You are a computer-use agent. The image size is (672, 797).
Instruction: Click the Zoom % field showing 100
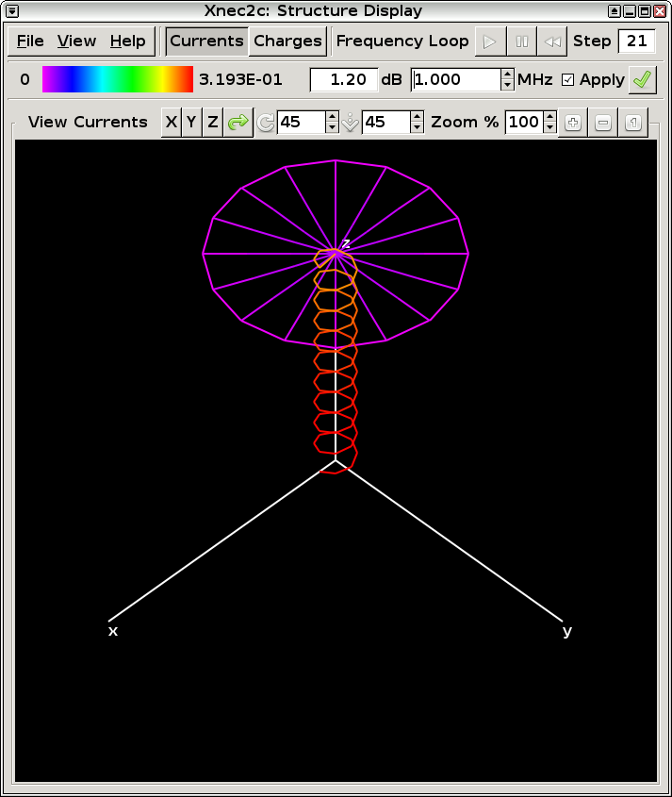524,123
